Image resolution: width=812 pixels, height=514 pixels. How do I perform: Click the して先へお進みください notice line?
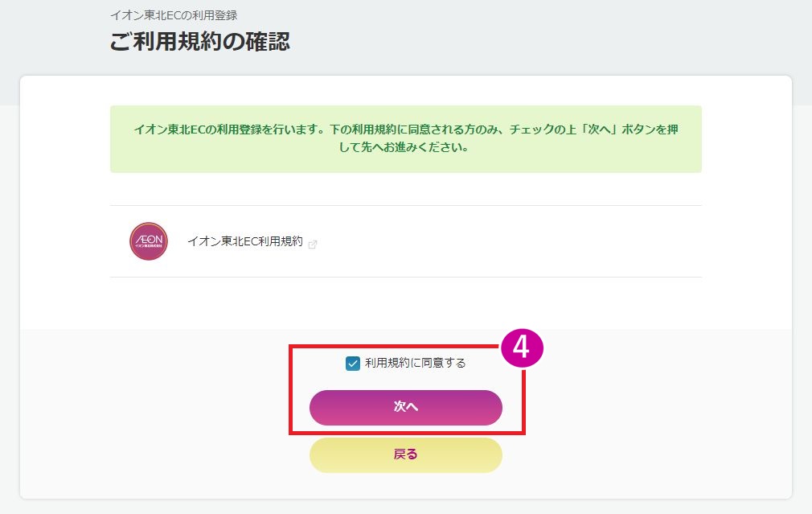click(405, 148)
